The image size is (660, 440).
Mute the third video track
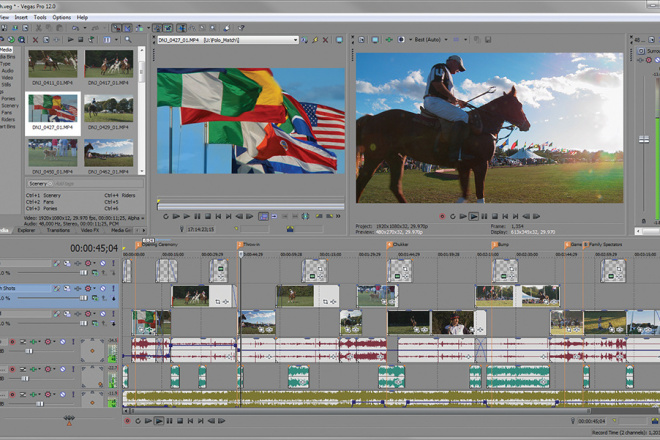(103, 314)
